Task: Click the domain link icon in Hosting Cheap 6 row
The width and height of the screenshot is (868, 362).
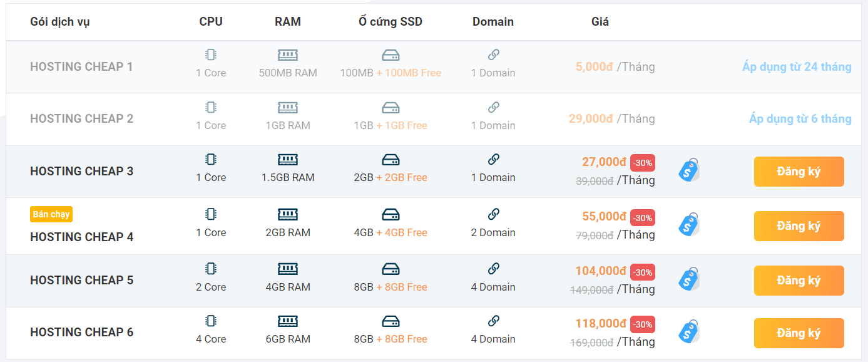Action: 493,321
